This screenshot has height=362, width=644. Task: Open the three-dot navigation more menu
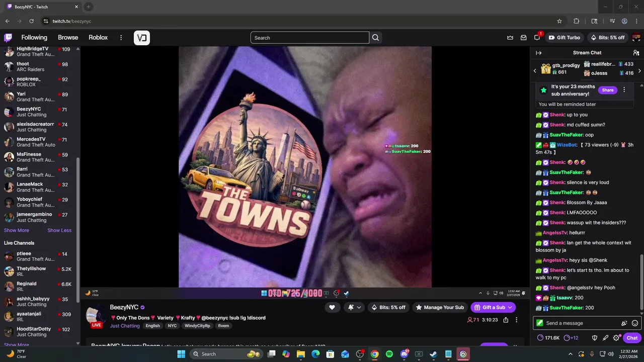click(121, 38)
